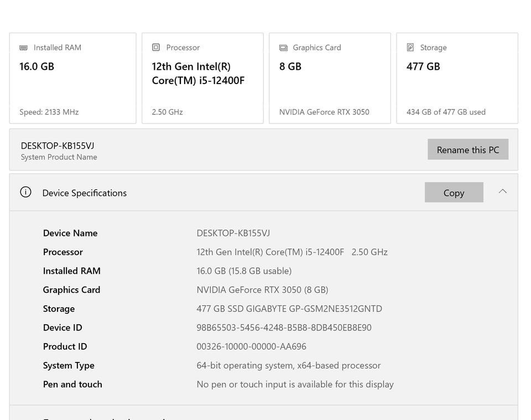Click the Device Specifications heading
The height and width of the screenshot is (420, 531).
point(85,193)
